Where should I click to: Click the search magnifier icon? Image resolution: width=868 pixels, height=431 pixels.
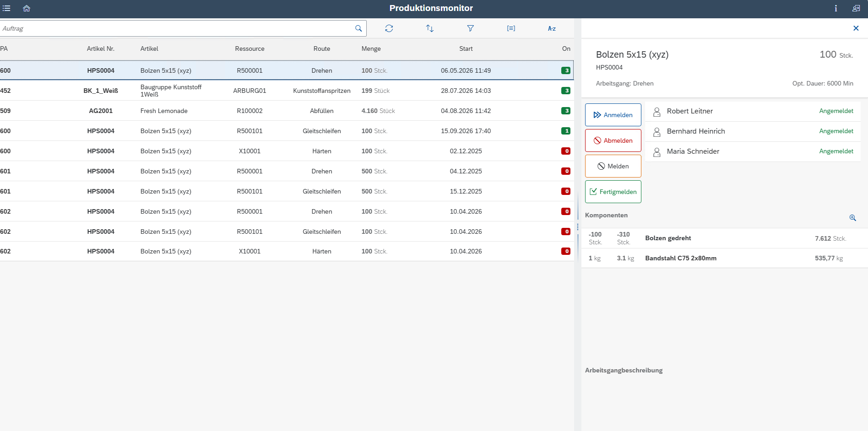click(x=358, y=28)
